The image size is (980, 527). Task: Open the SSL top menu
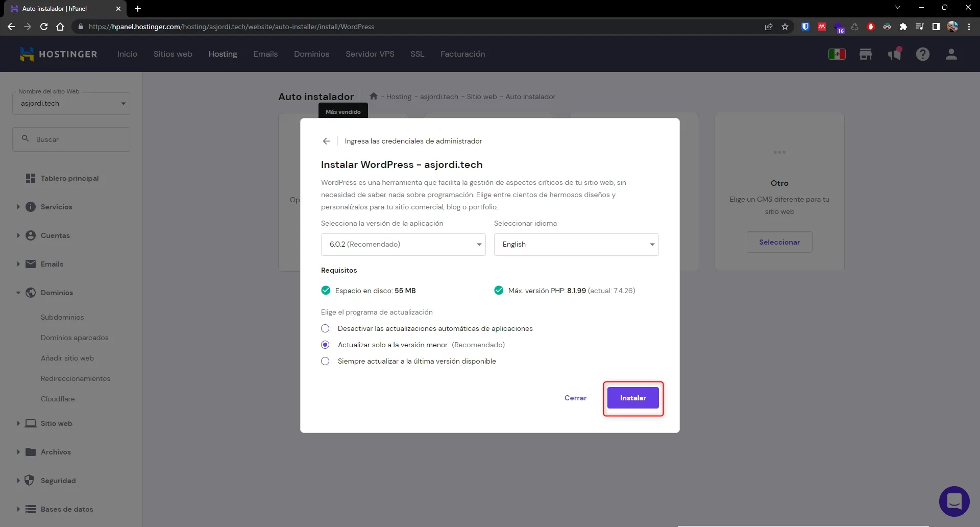(417, 54)
